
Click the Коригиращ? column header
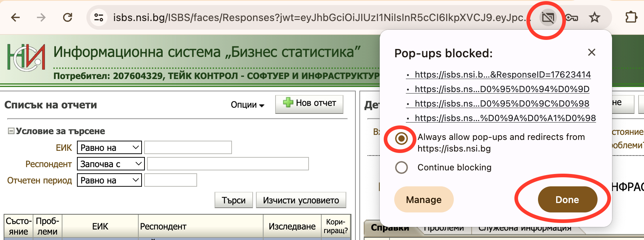[336, 226]
